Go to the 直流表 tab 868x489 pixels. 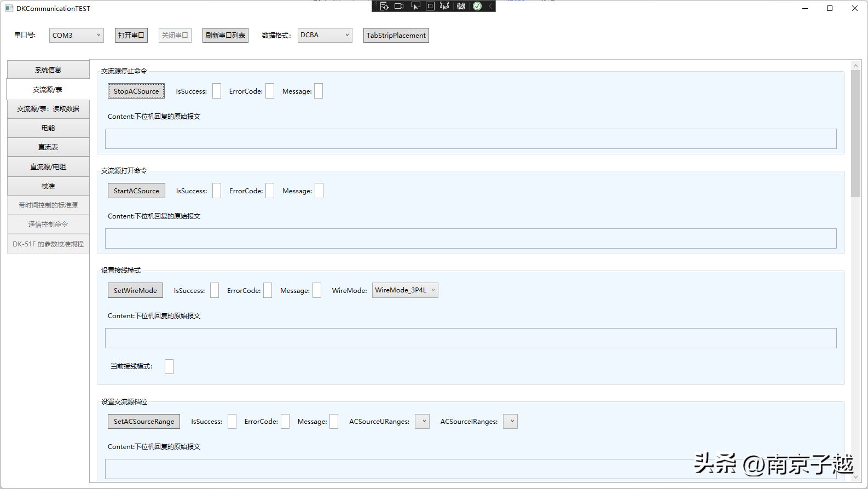tap(48, 147)
